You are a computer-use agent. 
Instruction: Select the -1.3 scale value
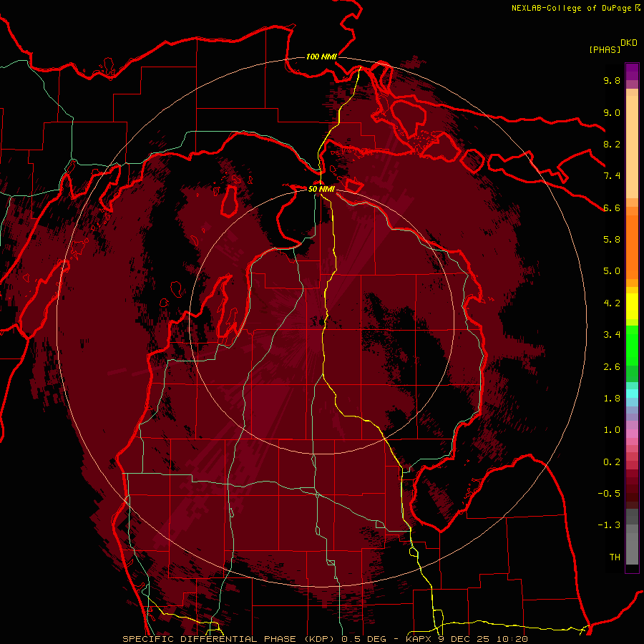[609, 525]
